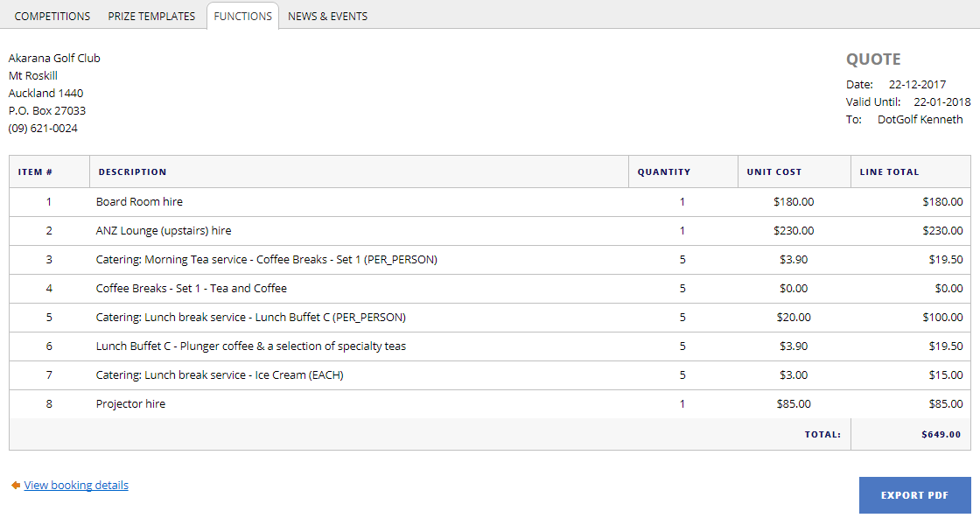Click View booking details link
Screen dimensions: 980x532
(x=76, y=485)
